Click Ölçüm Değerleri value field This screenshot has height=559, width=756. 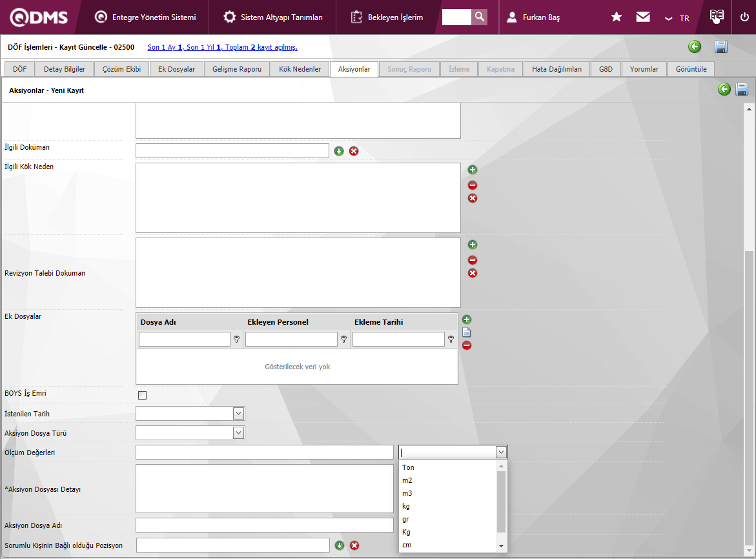point(265,452)
